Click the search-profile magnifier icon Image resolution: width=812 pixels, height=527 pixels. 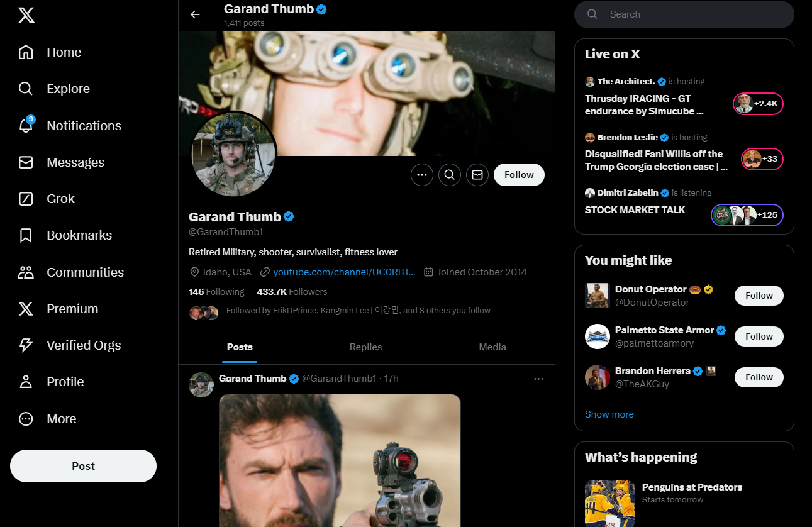pos(449,175)
